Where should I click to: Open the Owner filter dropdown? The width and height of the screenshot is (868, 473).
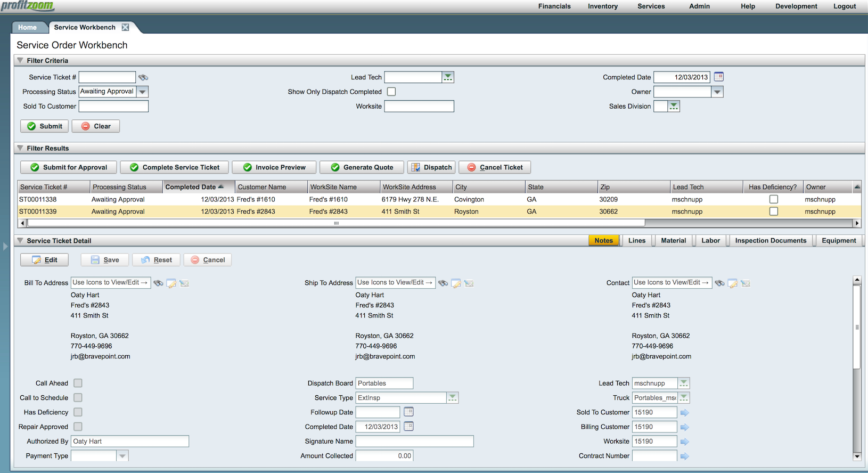pos(717,92)
